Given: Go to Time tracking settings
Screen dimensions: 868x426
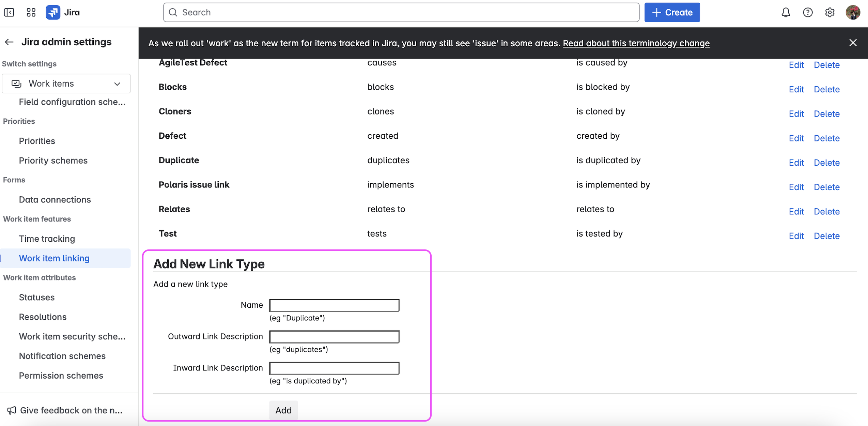Looking at the screenshot, I should (x=47, y=239).
